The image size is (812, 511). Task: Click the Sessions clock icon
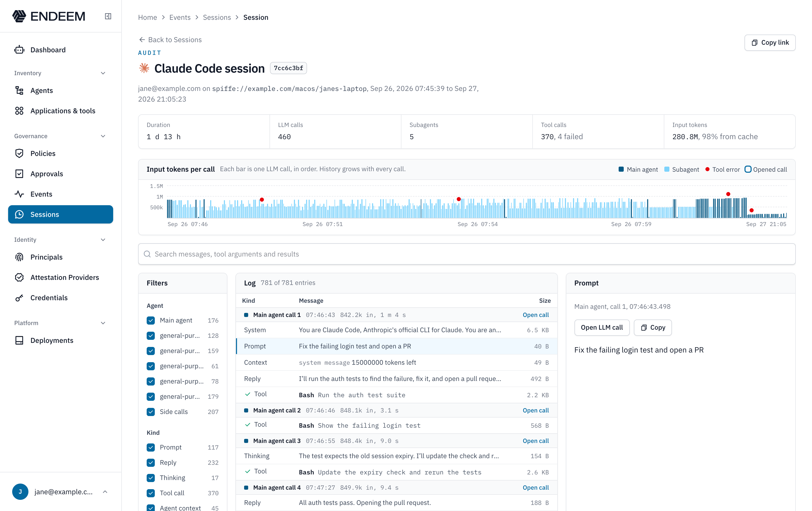[x=19, y=214]
